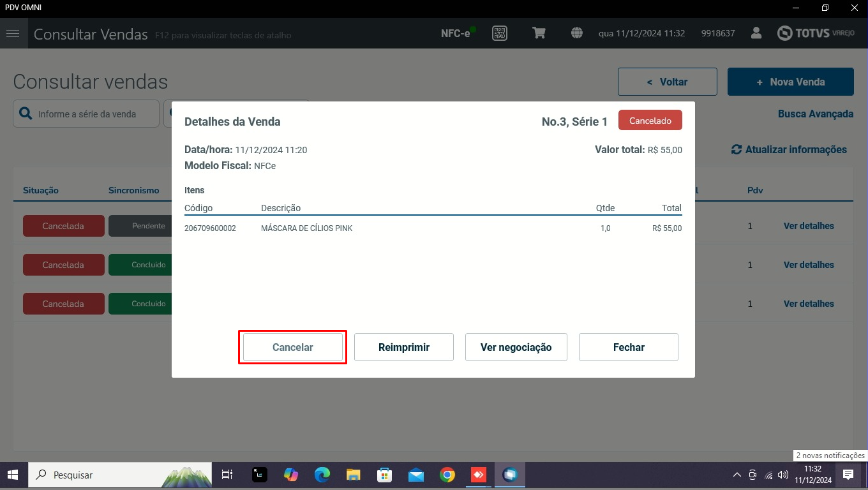Open the black terminal-style app on taskbar

pos(260,475)
